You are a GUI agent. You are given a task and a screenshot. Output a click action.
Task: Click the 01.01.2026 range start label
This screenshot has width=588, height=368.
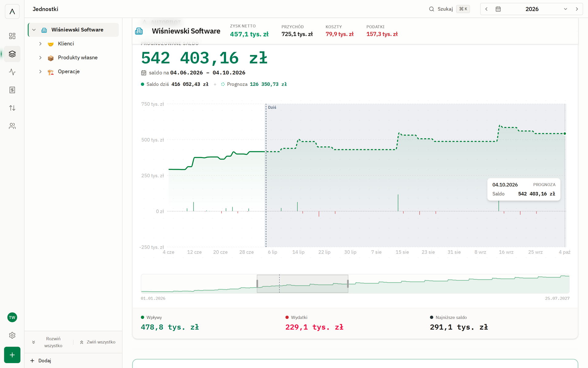click(x=153, y=298)
